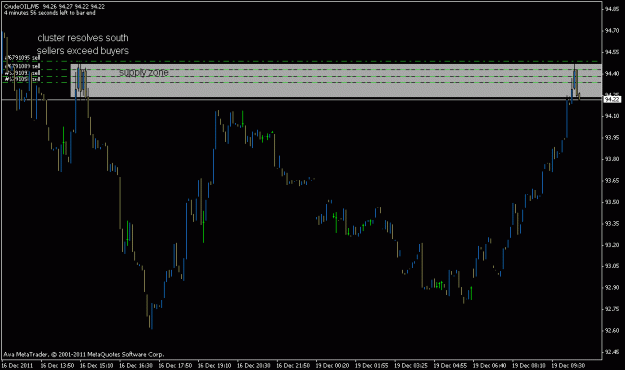Click the "19 Dec 08:10" time axis label

tap(529, 365)
